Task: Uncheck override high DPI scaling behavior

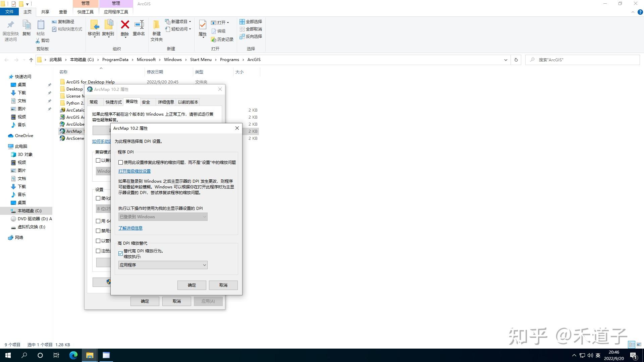Action: tap(120, 253)
